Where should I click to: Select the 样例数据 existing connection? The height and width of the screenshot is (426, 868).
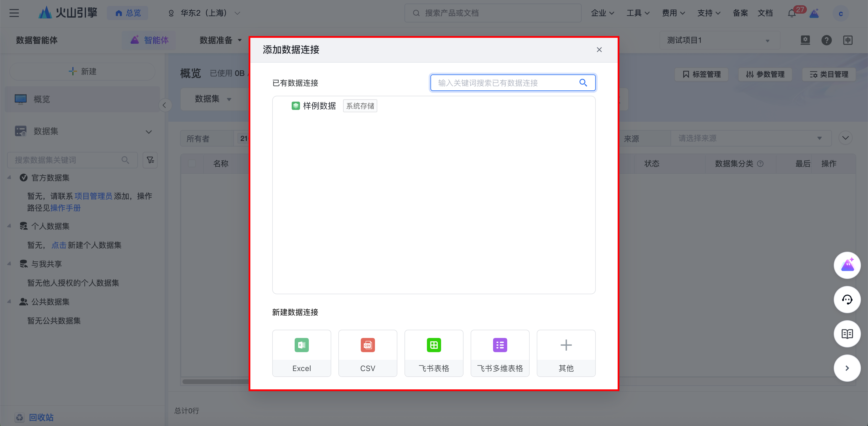[x=319, y=106]
